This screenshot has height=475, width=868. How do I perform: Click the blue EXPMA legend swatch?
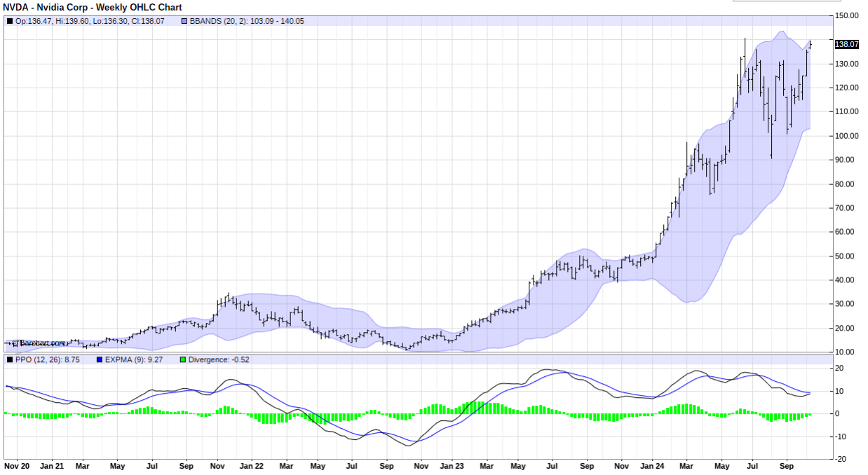pos(98,359)
